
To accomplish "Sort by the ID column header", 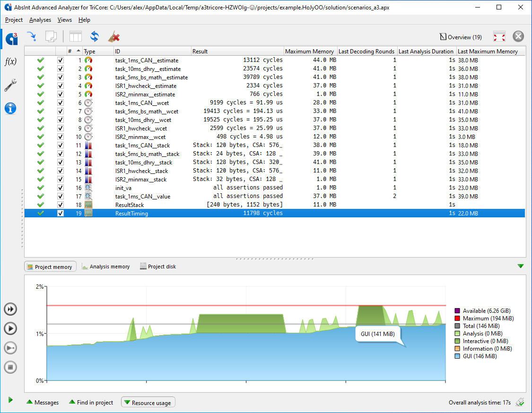I will click(x=152, y=51).
